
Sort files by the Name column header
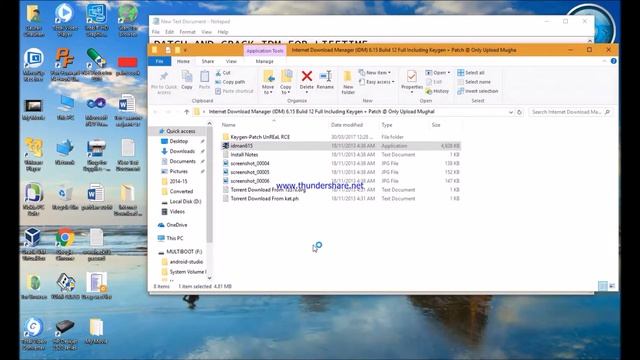pos(274,125)
